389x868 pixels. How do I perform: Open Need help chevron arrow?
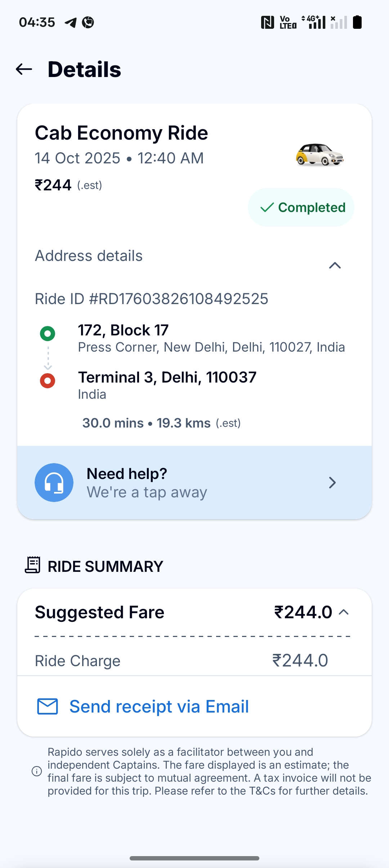point(332,483)
